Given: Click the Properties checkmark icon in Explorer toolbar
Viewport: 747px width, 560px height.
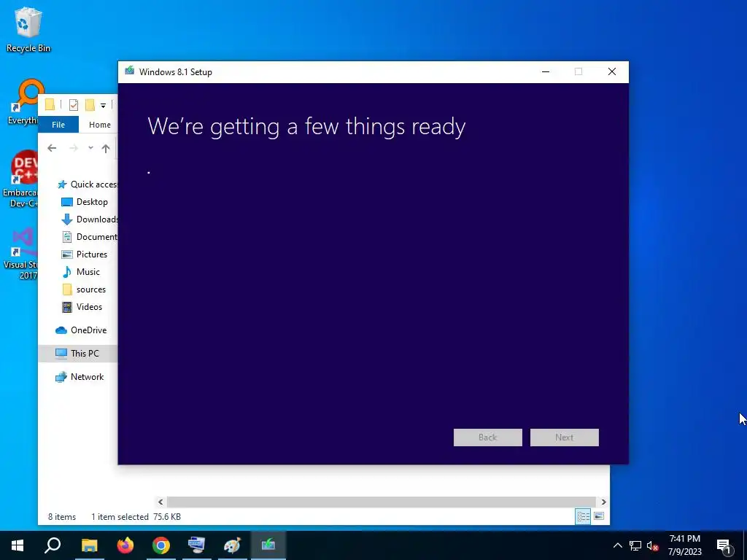Looking at the screenshot, I should (x=74, y=105).
